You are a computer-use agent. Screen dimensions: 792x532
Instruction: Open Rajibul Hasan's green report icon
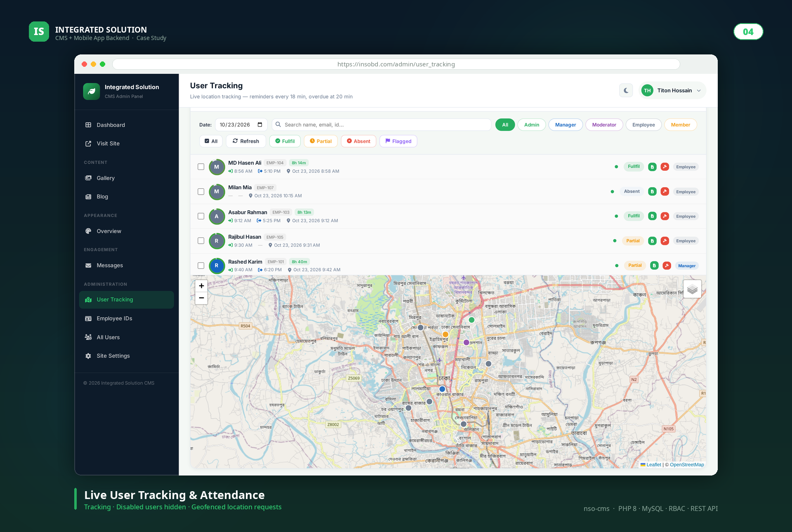[652, 241]
